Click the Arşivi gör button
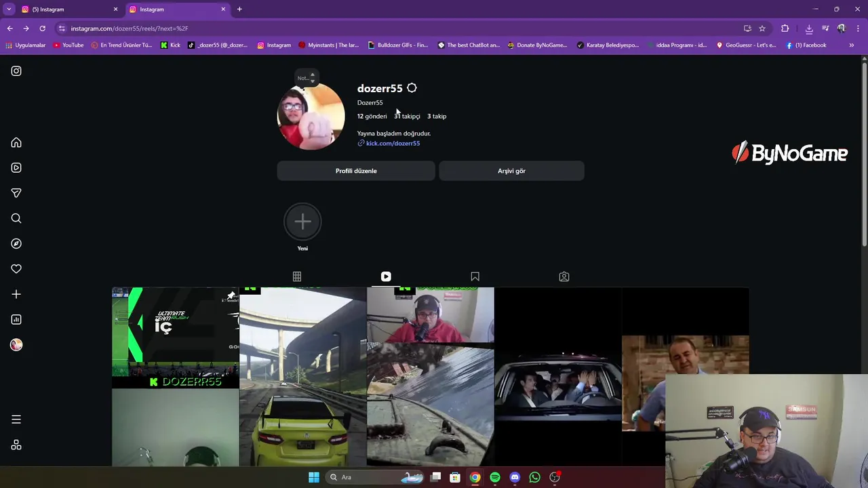868x488 pixels. click(x=511, y=171)
